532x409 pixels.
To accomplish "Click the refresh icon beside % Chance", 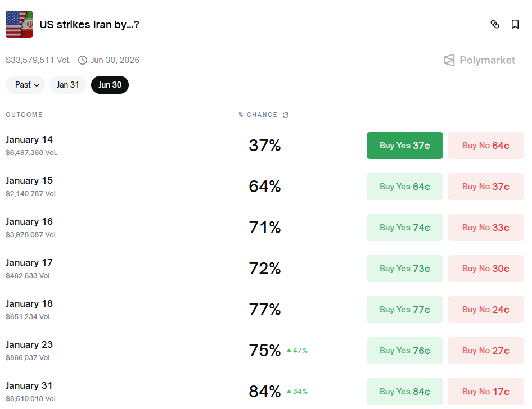I will pyautogui.click(x=286, y=115).
